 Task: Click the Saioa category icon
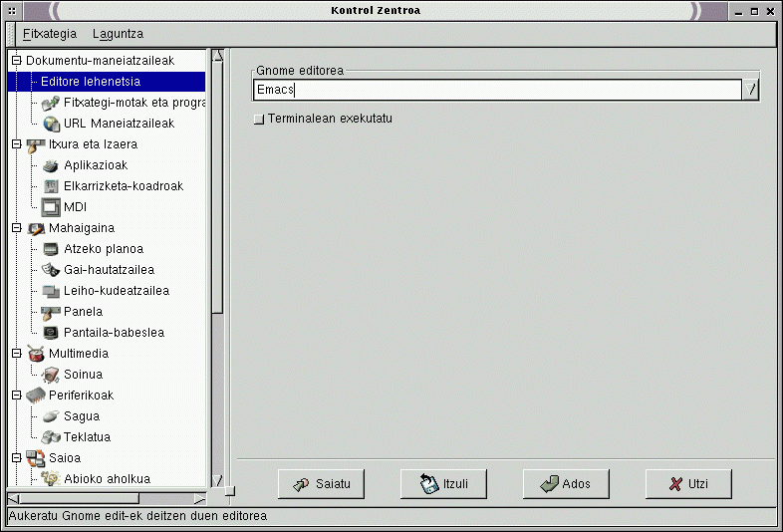[x=36, y=458]
